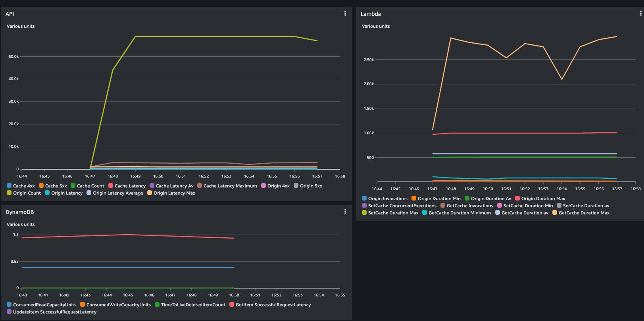Click the UpdateItem SuccessfulRequestLatency legend entry

52,312
